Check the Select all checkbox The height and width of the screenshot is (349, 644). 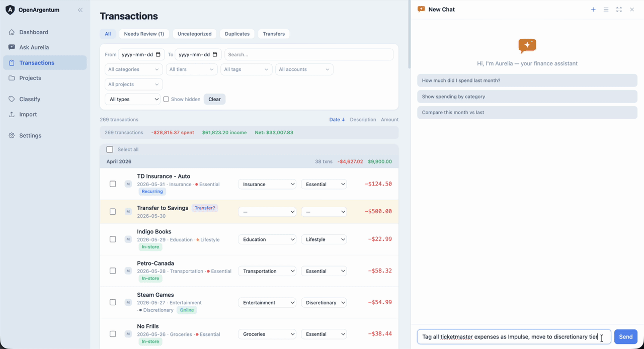pos(110,149)
